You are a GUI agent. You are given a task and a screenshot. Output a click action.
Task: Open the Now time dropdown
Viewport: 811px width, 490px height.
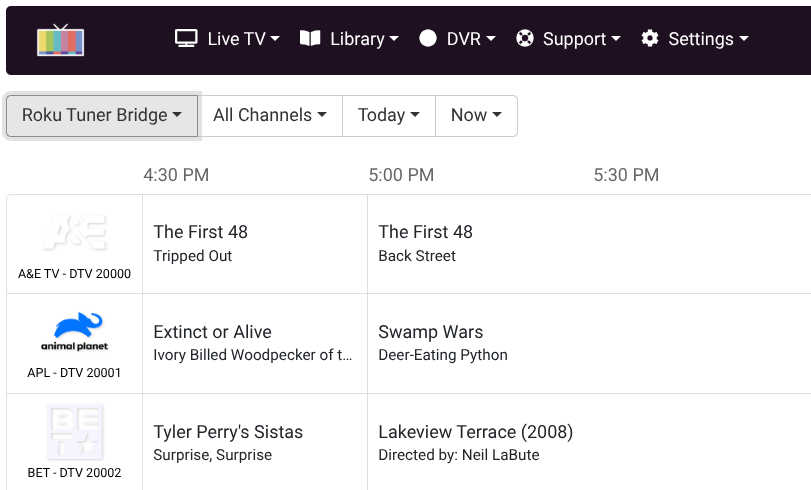coord(476,116)
